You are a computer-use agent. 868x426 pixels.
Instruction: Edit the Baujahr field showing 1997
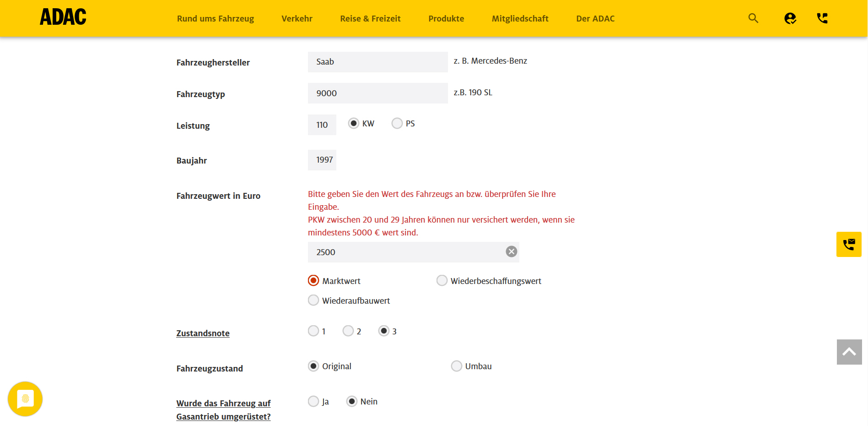(322, 160)
